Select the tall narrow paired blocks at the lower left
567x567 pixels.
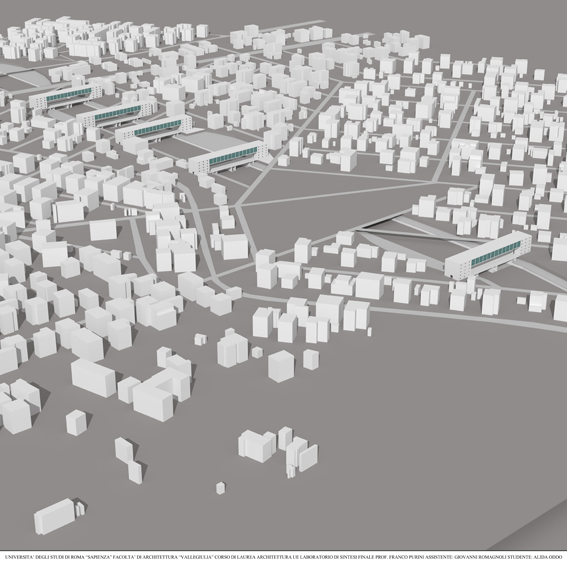[129, 460]
